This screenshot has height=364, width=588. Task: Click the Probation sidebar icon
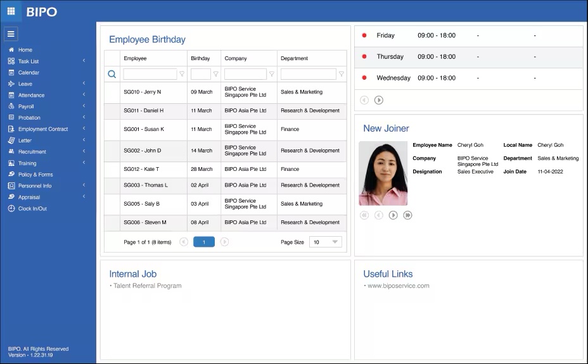pyautogui.click(x=11, y=118)
